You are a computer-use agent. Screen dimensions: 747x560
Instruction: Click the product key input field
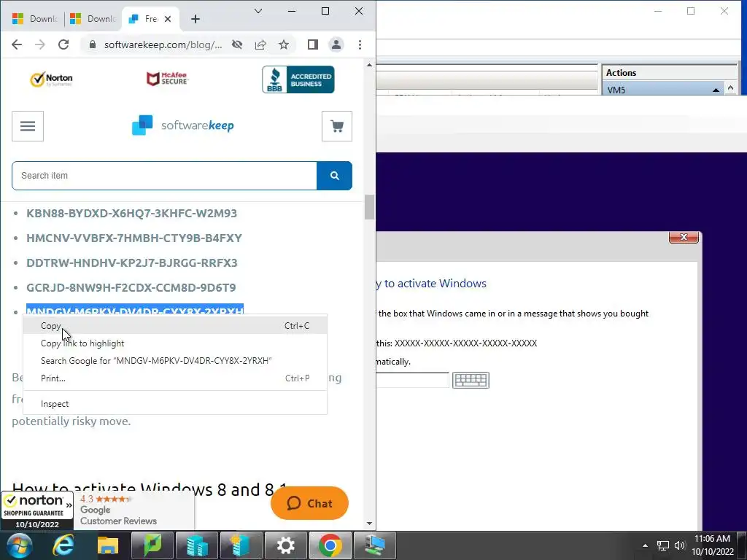(413, 380)
